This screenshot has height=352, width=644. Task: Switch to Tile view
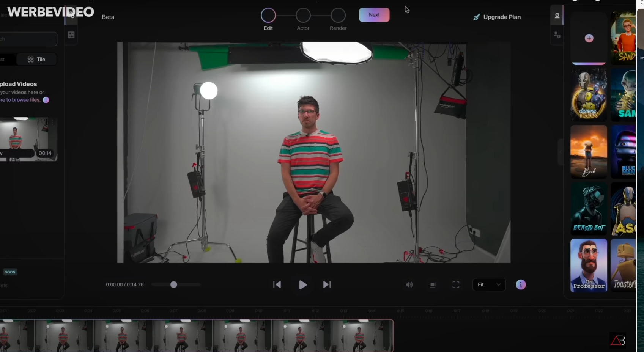pos(36,60)
